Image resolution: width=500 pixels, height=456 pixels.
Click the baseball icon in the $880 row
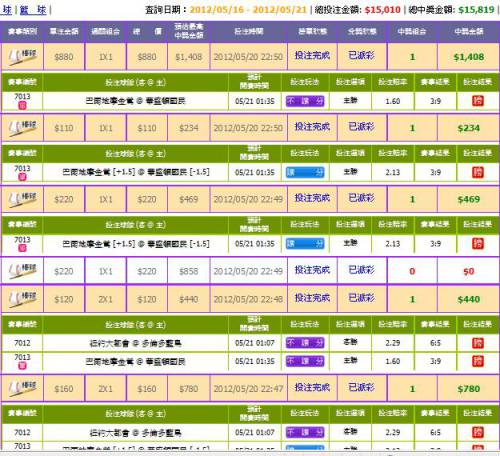(22, 57)
